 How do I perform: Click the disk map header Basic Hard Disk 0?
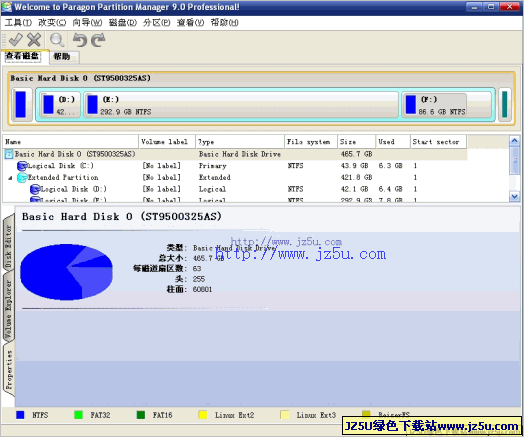click(80, 78)
